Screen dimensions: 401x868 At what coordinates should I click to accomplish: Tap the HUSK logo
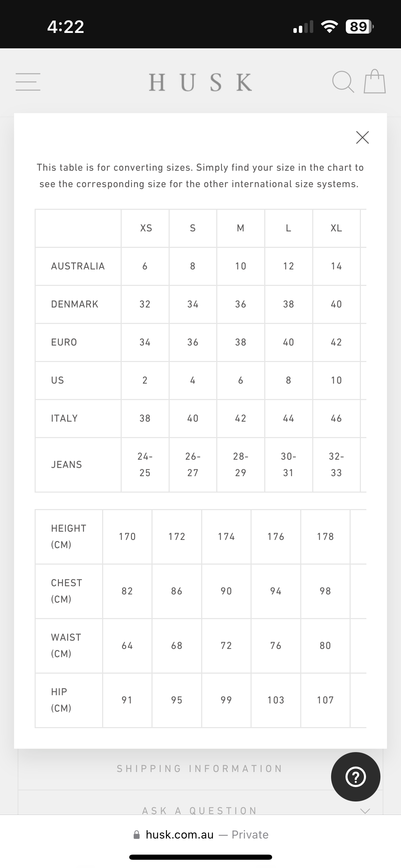click(x=200, y=82)
